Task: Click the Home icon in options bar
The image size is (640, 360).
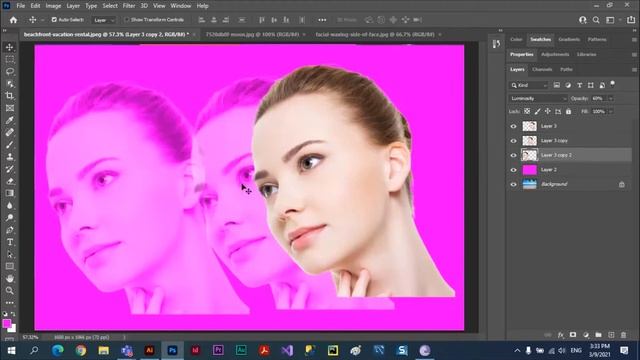Action: coord(13,20)
